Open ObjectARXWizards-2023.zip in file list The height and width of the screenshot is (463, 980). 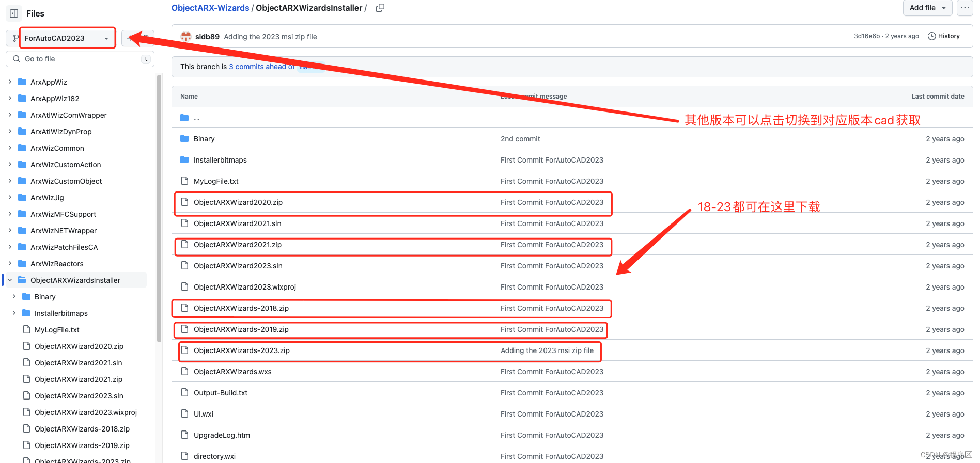coord(242,350)
